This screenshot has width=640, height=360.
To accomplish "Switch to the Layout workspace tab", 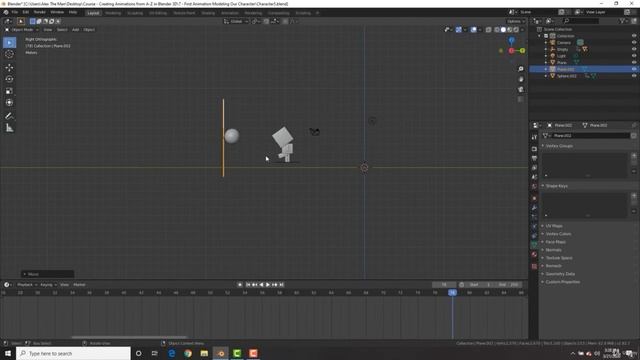I will pos(93,13).
